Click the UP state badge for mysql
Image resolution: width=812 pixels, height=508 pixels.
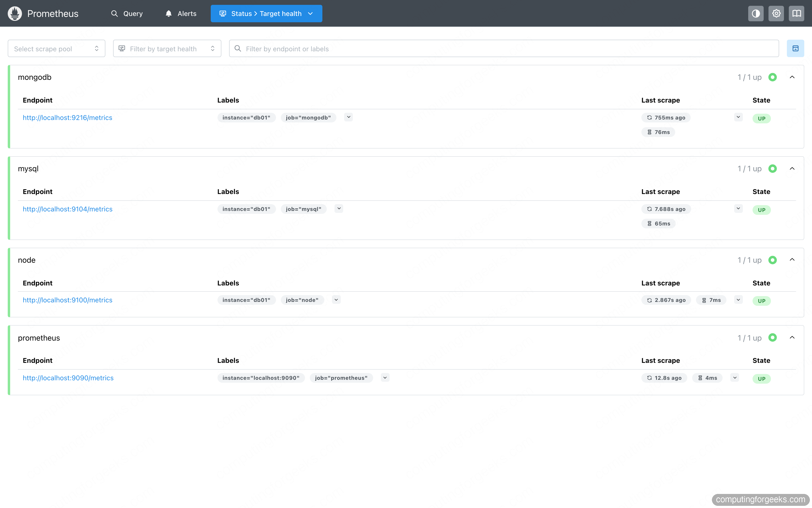(x=761, y=210)
